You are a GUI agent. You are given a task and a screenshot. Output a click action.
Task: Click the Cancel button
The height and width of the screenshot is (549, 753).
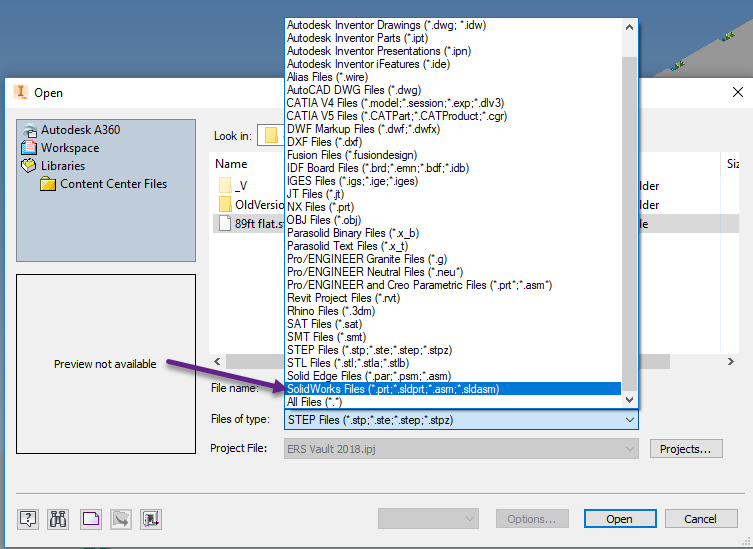pos(701,519)
